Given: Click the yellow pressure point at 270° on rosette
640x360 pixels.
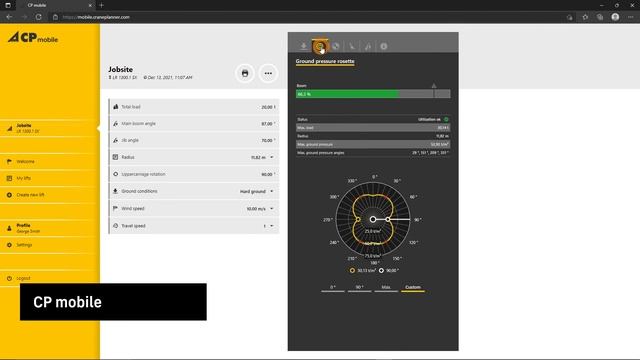Looking at the screenshot, I should click(358, 220).
